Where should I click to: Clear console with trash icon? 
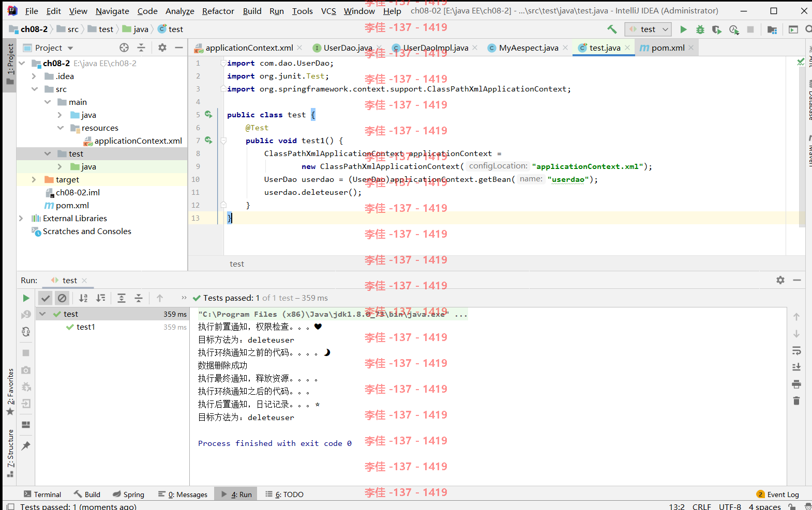point(796,401)
